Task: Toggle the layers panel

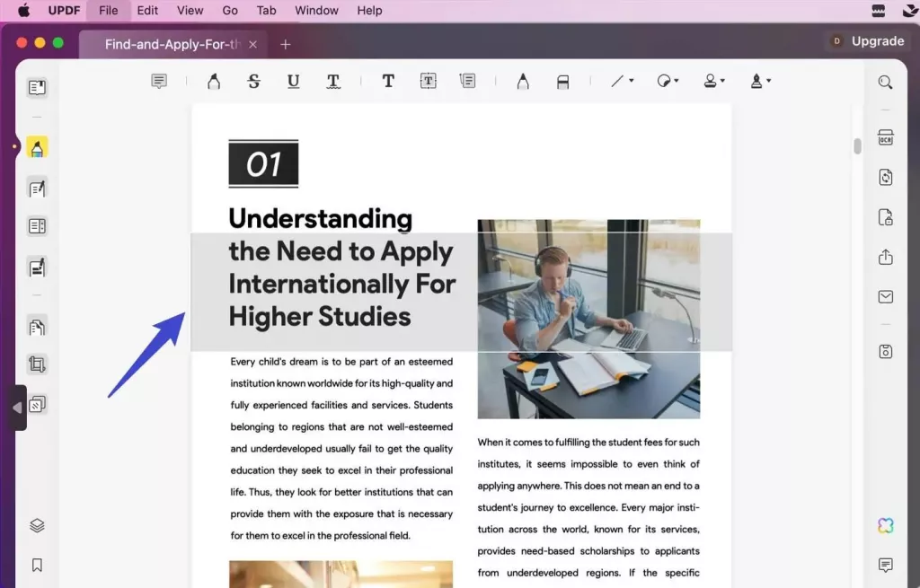Action: (x=37, y=526)
